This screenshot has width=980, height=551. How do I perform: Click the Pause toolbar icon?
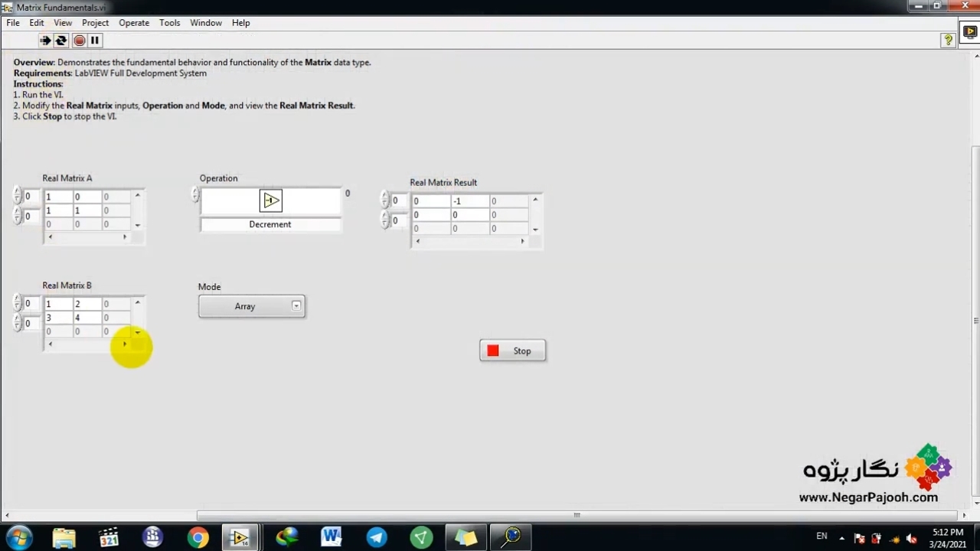click(95, 41)
